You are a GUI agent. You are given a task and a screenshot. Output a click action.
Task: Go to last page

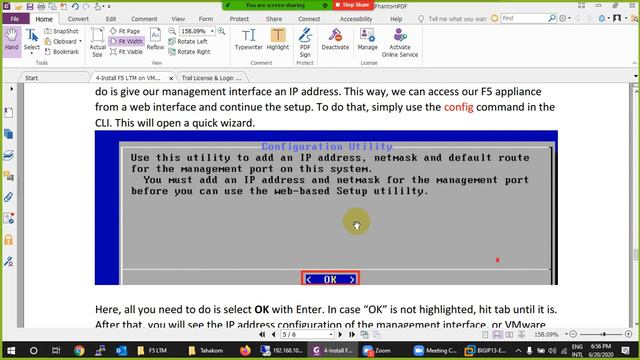(x=352, y=334)
